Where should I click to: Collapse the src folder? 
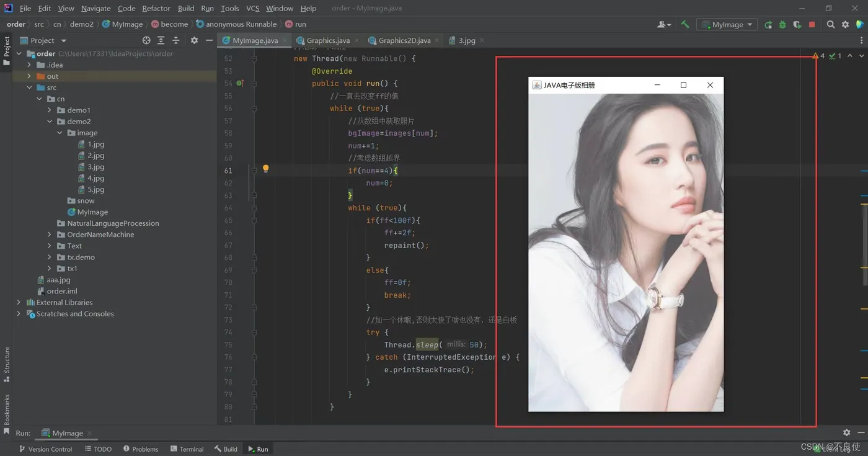tap(29, 87)
